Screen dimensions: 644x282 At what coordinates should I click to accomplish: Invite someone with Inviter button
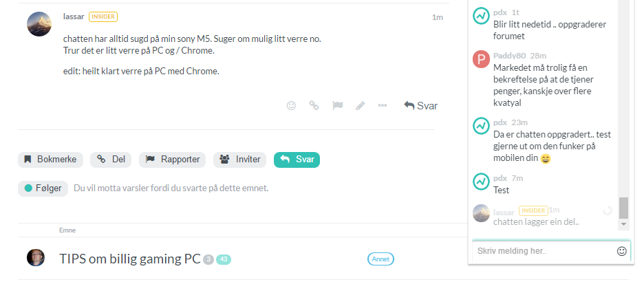240,160
